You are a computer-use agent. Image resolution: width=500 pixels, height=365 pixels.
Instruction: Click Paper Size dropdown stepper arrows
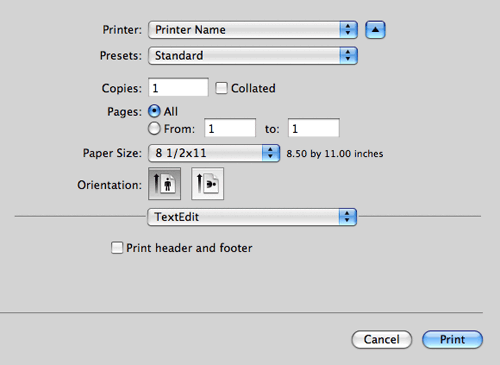click(271, 153)
